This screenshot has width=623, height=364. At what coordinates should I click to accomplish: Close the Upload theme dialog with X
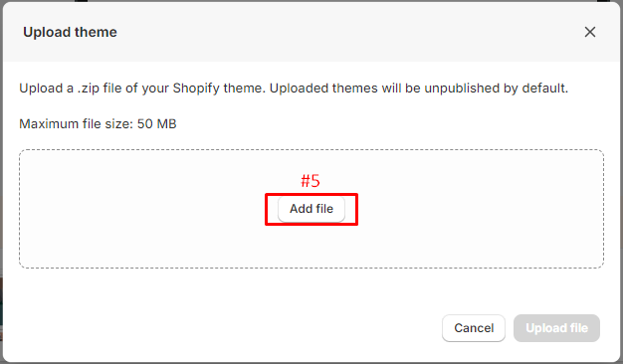pos(590,32)
